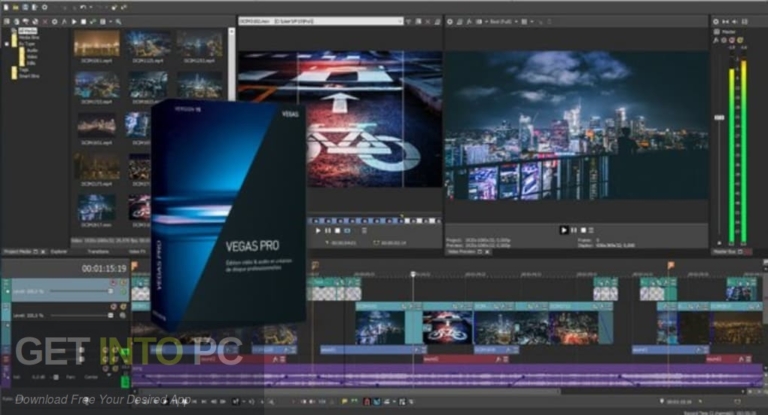Select the Smart Bins folder
768x415 pixels.
29,76
